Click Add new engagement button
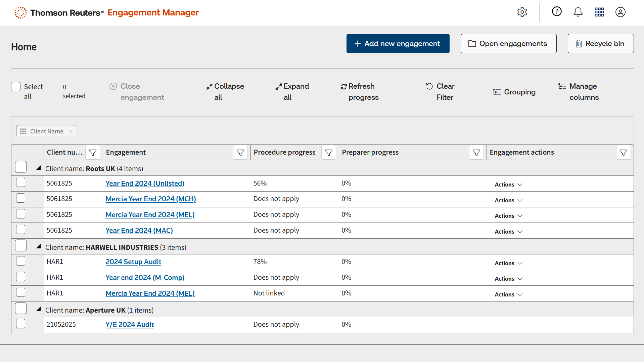 click(398, 43)
